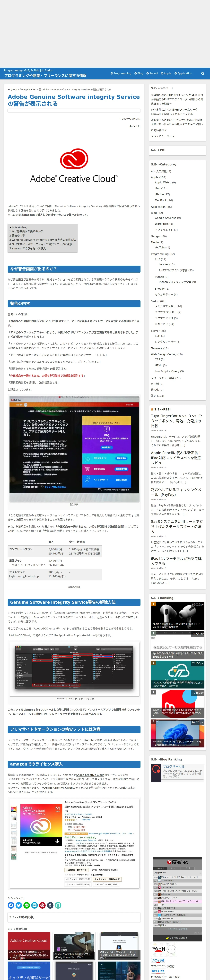Click the site title プログラミングや副業・フリーランスに関する情報
This screenshot has width=210, height=980.
click(x=45, y=76)
